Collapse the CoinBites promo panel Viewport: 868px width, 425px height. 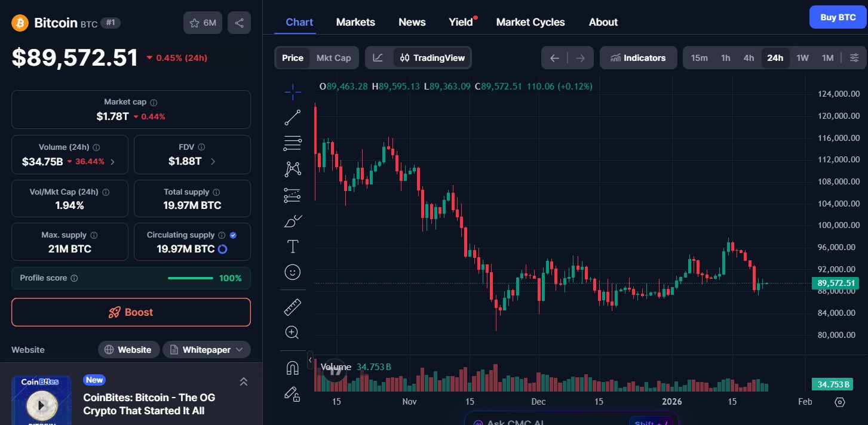(x=243, y=381)
